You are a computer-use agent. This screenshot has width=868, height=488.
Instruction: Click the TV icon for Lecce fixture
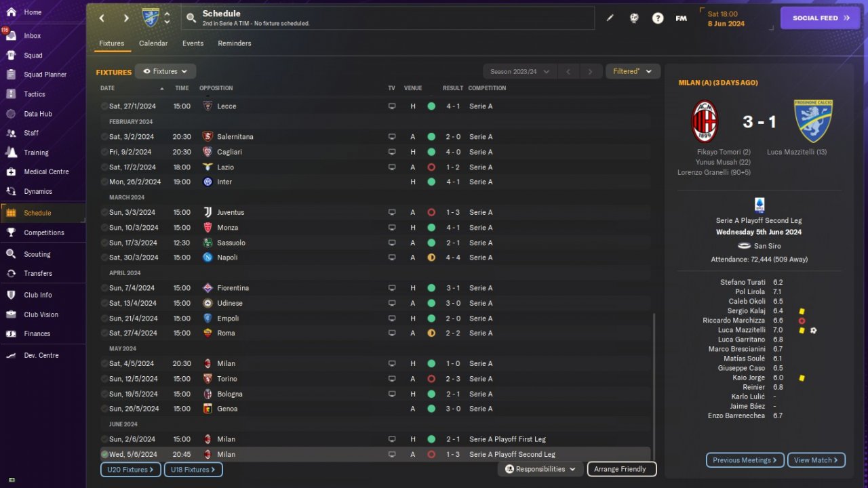[391, 106]
